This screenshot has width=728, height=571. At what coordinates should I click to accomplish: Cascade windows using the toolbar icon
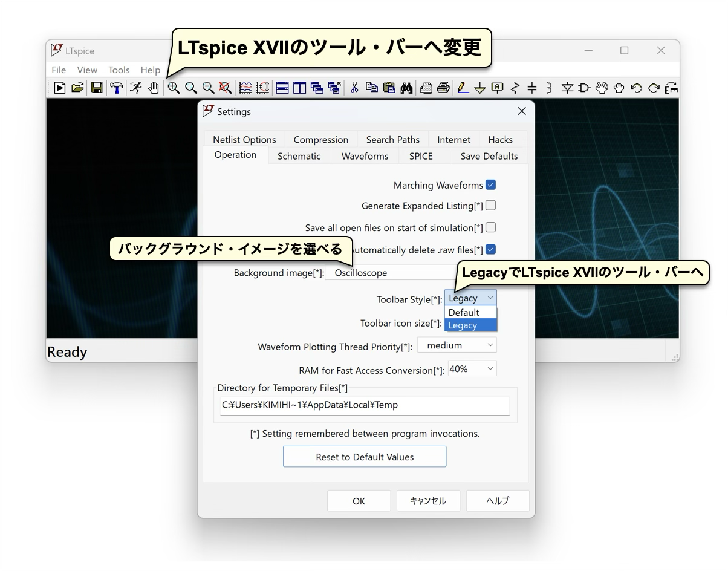pyautogui.click(x=317, y=88)
